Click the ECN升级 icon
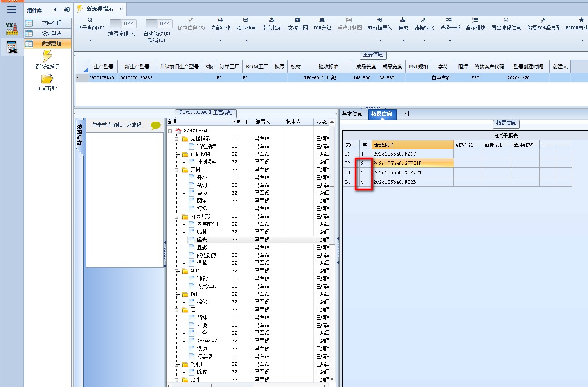The height and width of the screenshot is (387, 588). click(x=322, y=20)
